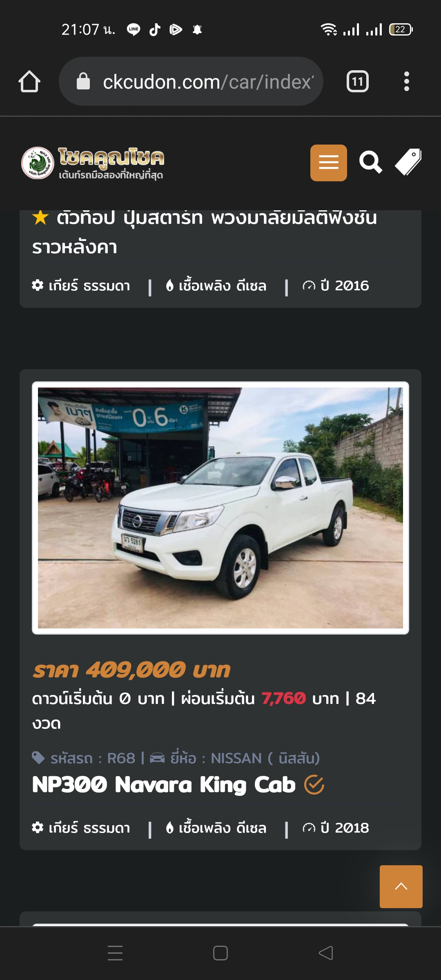The width and height of the screenshot is (441, 980).
Task: Tap the price 409,000 บาท text
Action: (x=131, y=670)
